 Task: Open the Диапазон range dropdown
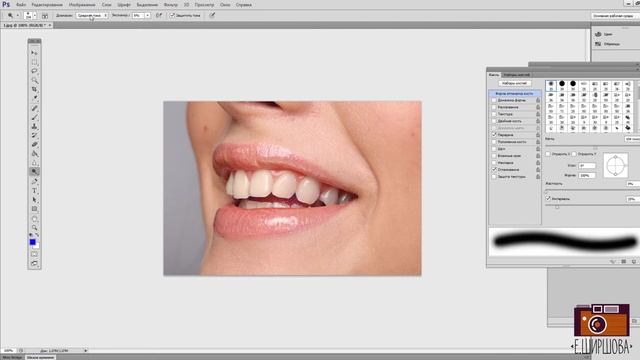pyautogui.click(x=92, y=15)
